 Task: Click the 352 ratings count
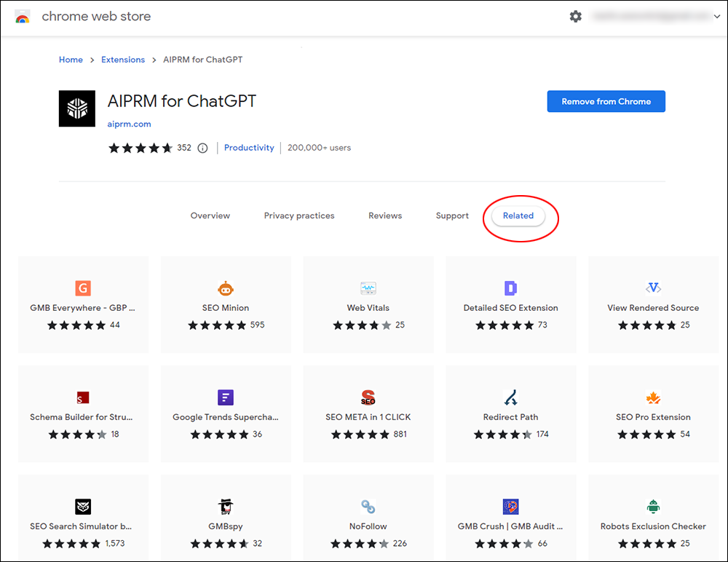tap(184, 148)
